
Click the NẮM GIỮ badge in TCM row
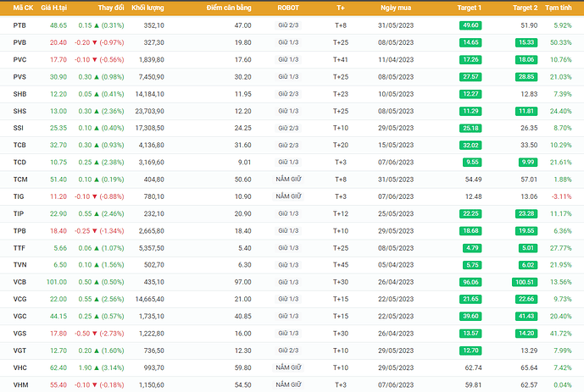point(289,179)
